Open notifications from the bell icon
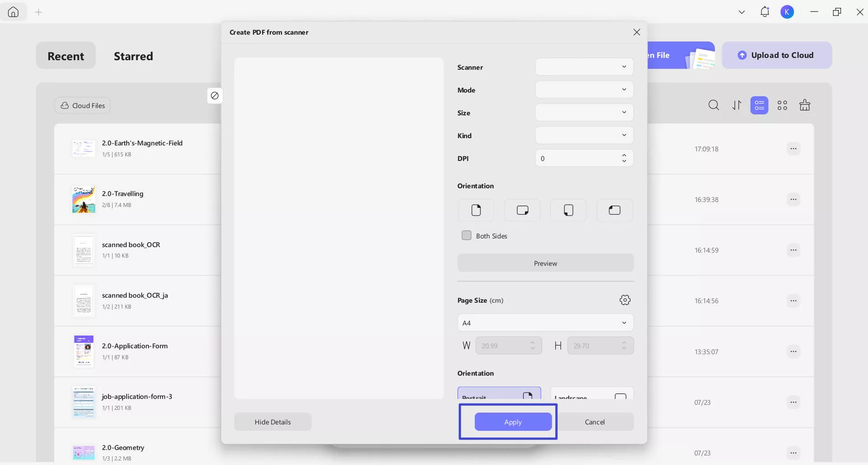Viewport: 868px width, 465px height. click(x=765, y=12)
